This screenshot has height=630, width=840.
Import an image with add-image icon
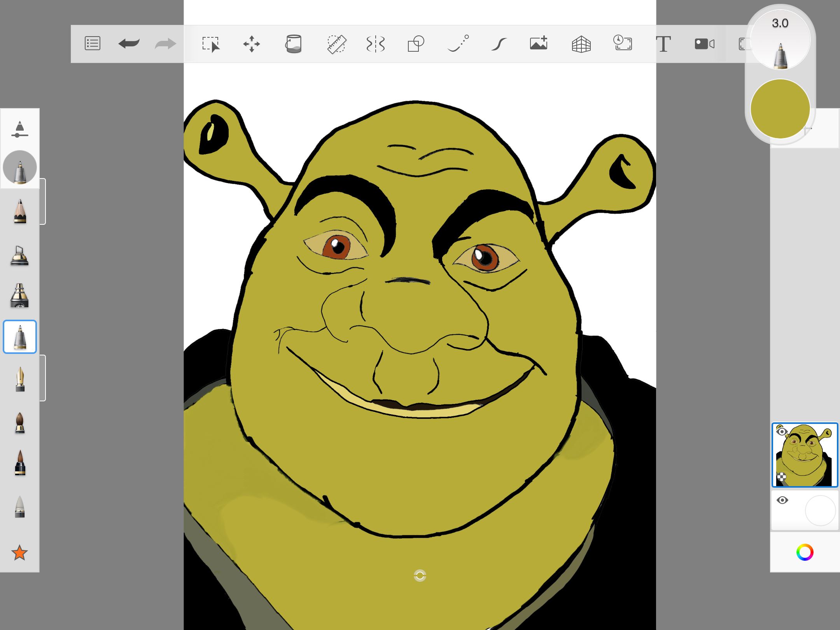click(x=539, y=44)
